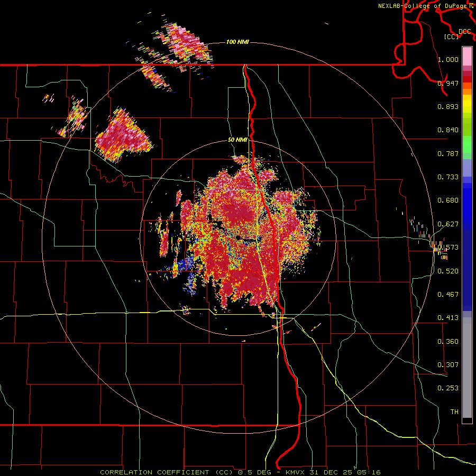The image size is (476, 476).
Task: Click the "CORRELATION COEFFICIENT" footer title
Action: coord(154,472)
